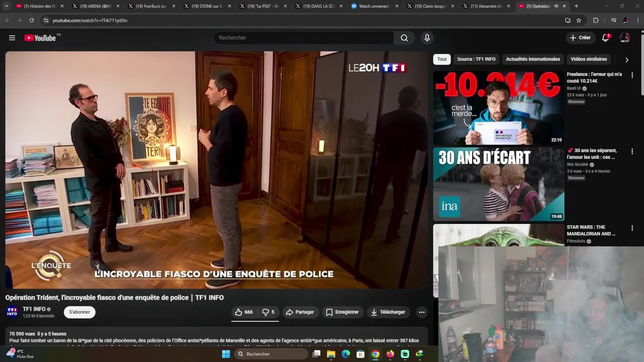Click the site info icon in address bar
Viewport: 644px width, 362px height.
click(x=46, y=20)
